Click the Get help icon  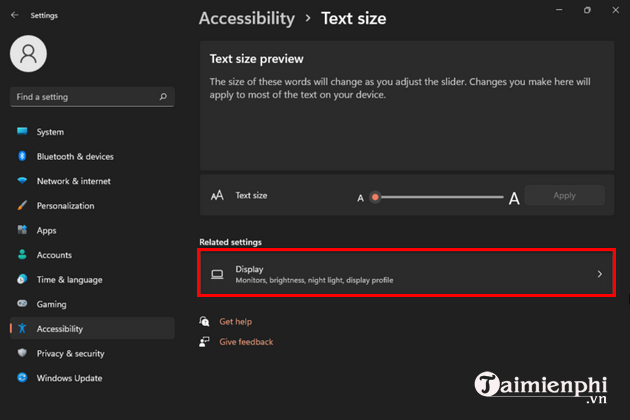pos(204,321)
